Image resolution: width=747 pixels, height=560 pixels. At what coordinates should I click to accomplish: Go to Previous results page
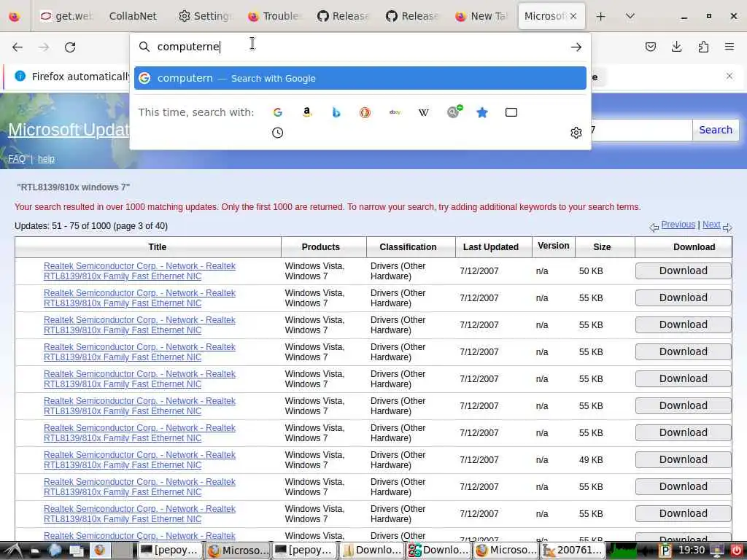point(678,225)
